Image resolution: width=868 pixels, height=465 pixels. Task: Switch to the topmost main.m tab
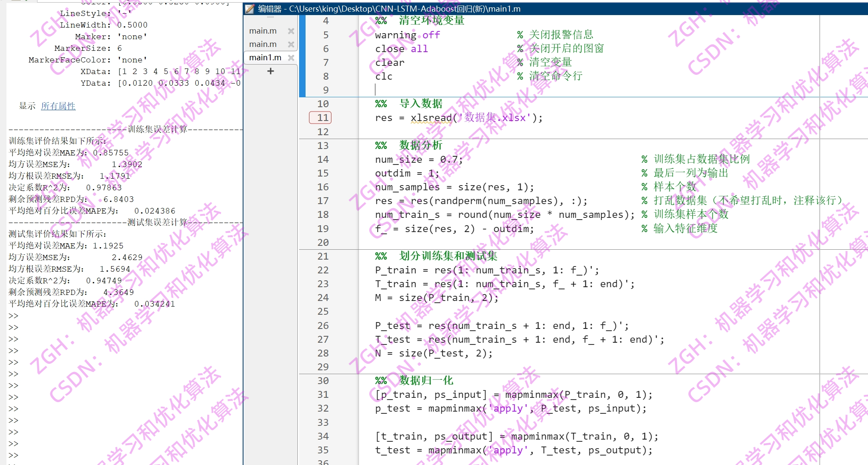point(262,31)
